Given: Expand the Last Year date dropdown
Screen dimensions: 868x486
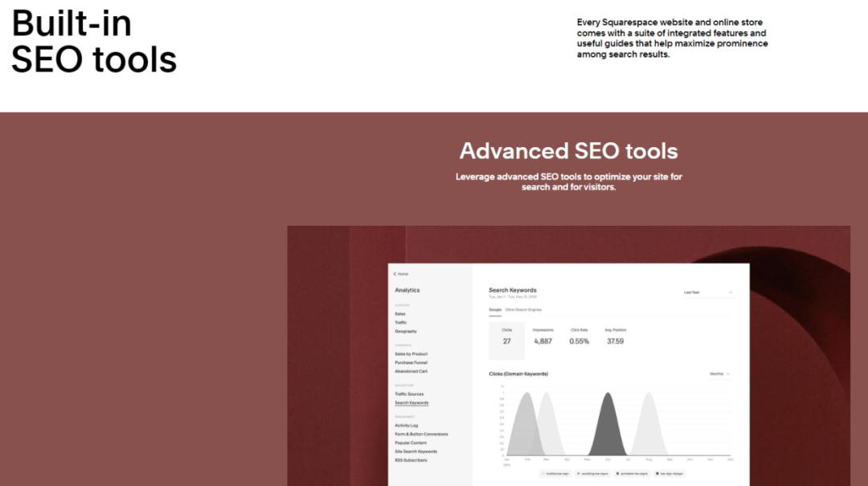Looking at the screenshot, I should click(x=707, y=292).
